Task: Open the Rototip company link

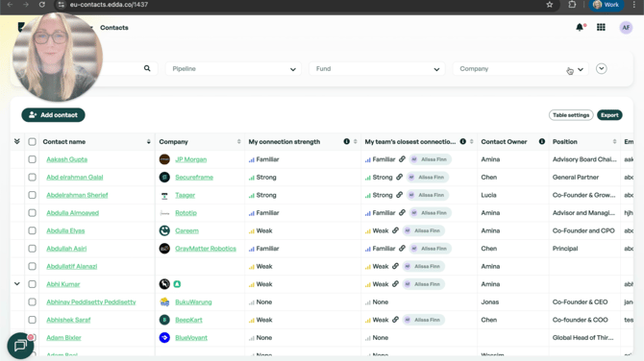Action: coord(186,213)
